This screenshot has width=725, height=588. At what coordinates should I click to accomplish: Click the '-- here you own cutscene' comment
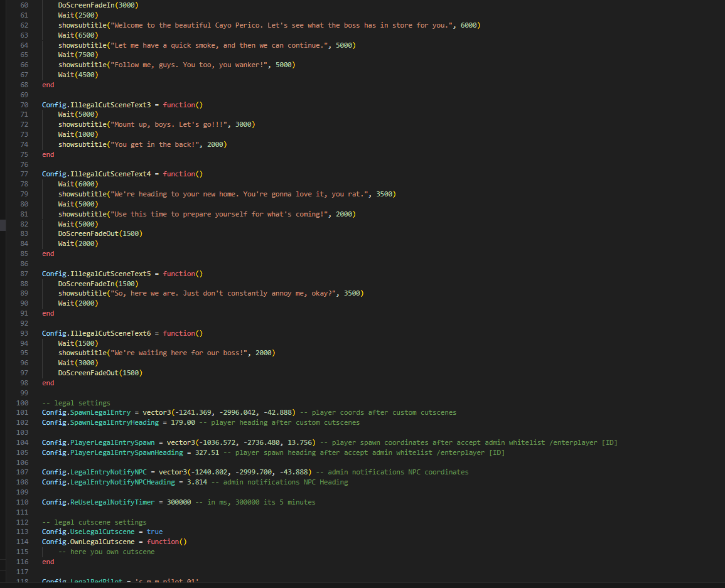107,551
